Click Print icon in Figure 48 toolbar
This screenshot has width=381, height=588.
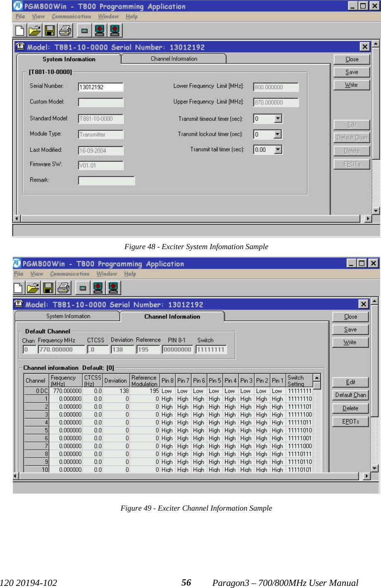click(65, 31)
